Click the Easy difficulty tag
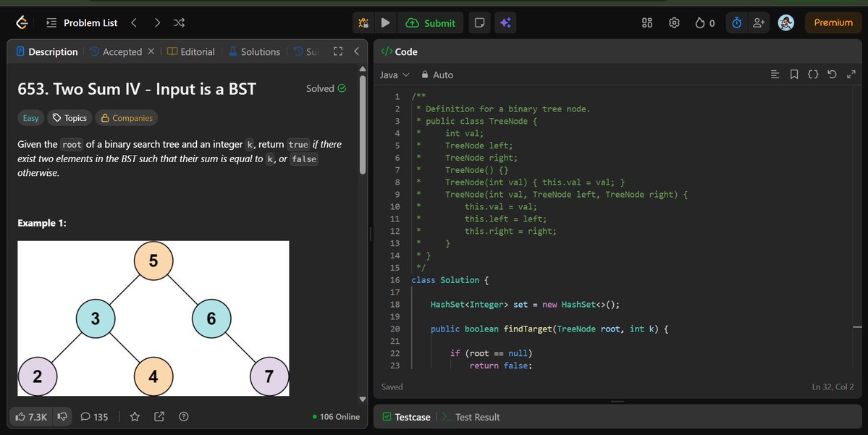868x435 pixels. click(31, 118)
